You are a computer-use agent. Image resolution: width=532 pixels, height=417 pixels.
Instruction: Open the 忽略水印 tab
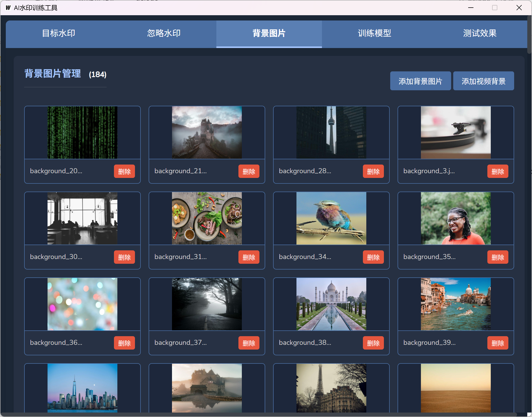[x=164, y=34]
